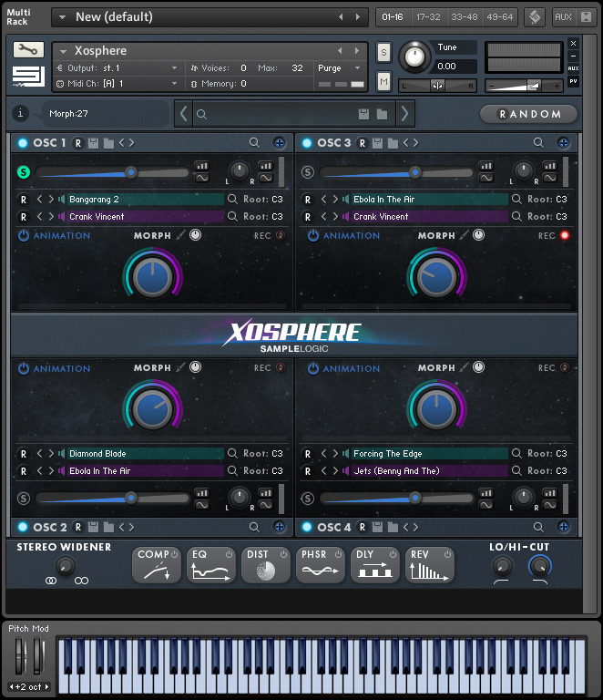Open the DIST effect panel

[x=266, y=566]
